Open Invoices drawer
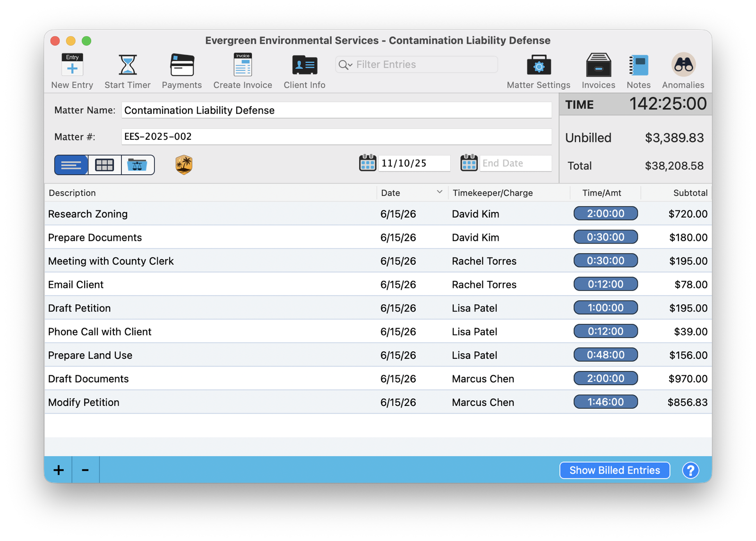 [x=598, y=70]
